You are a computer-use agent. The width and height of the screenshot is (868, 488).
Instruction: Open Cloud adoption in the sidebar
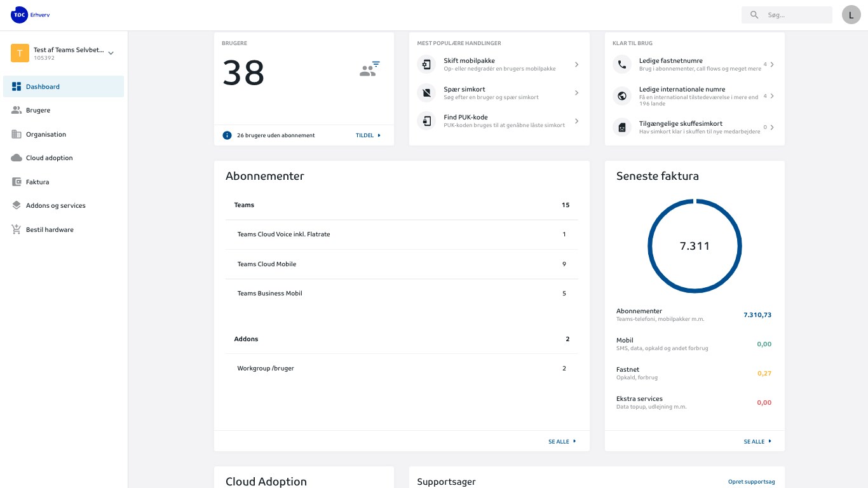(64, 158)
